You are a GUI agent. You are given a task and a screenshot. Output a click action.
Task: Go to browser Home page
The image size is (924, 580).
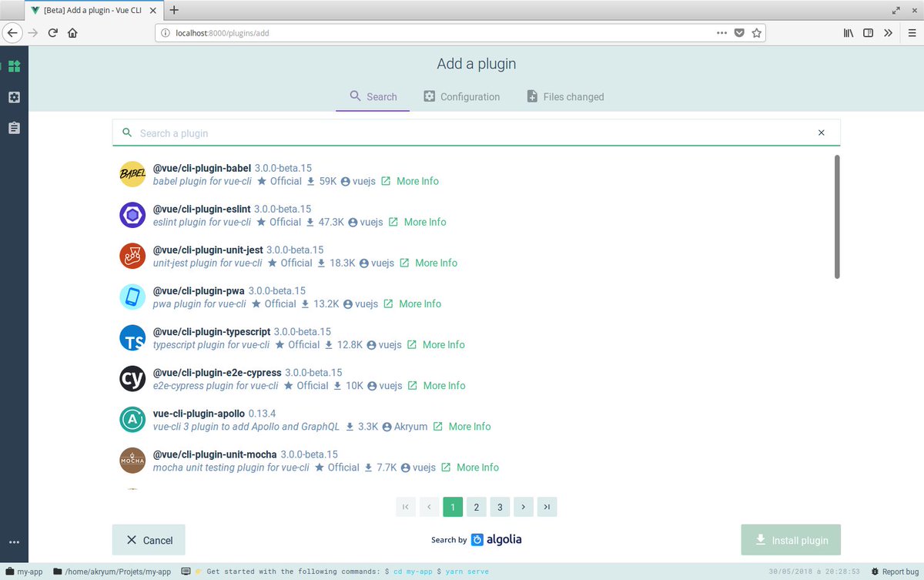[x=72, y=33]
